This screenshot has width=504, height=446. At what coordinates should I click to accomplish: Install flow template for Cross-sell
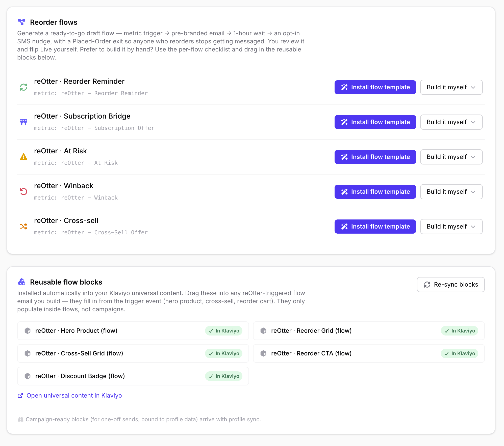coord(375,227)
